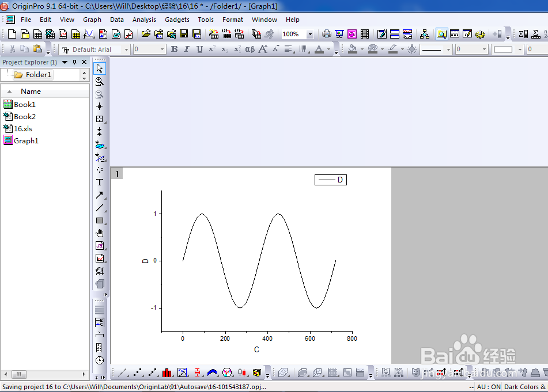The image size is (548, 392).
Task: Open the Gadgets menu
Action: [x=177, y=20]
